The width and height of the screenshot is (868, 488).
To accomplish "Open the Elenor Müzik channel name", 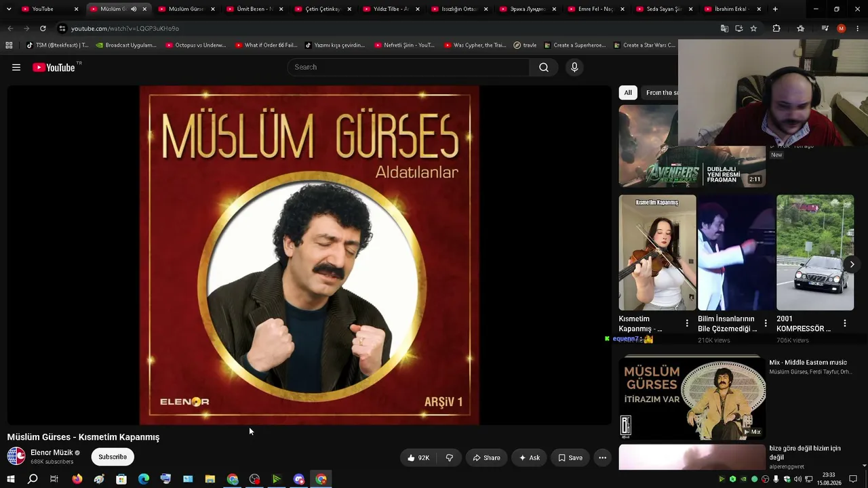I will pyautogui.click(x=52, y=453).
